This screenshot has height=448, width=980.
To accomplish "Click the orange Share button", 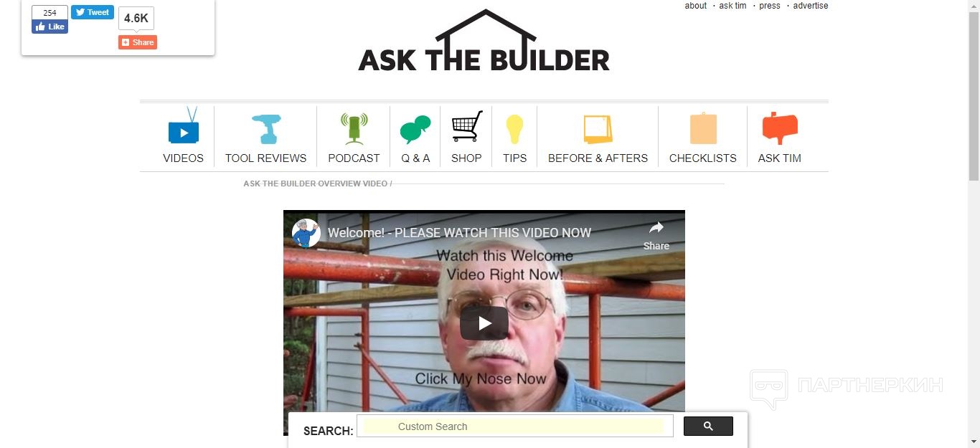I will [138, 42].
